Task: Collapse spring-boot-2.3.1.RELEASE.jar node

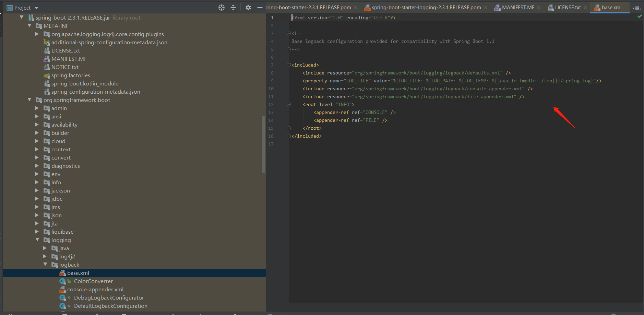Action: point(22,17)
